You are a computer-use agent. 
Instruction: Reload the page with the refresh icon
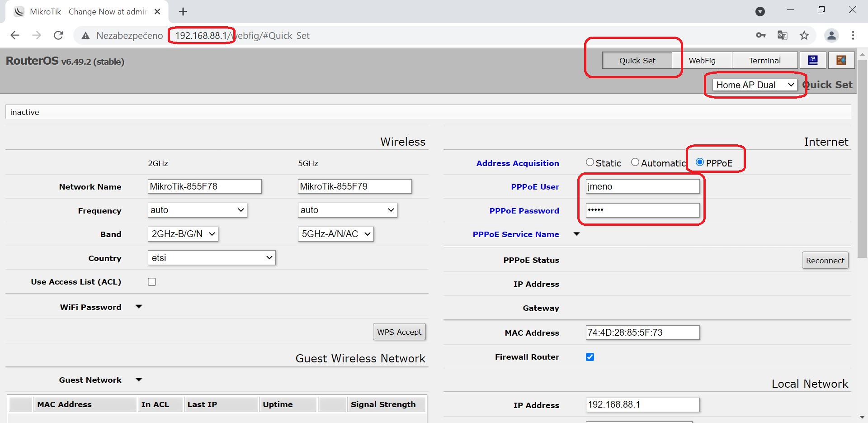tap(58, 35)
